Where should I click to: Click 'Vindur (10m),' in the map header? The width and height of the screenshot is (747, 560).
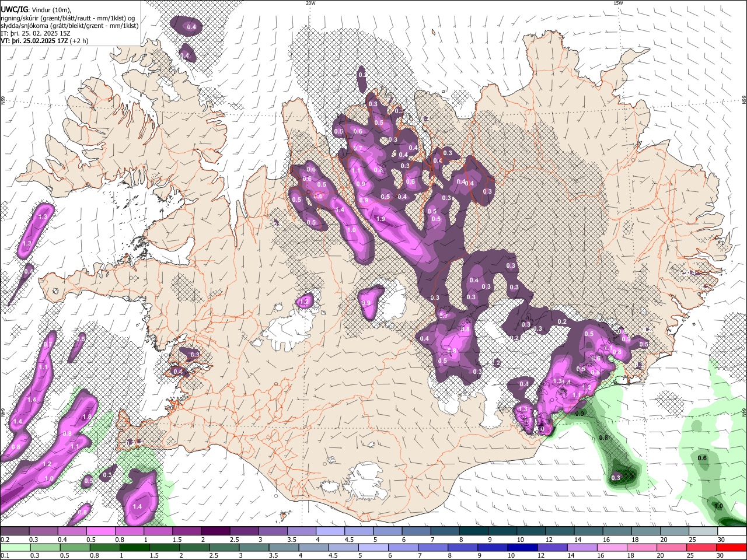coord(51,10)
